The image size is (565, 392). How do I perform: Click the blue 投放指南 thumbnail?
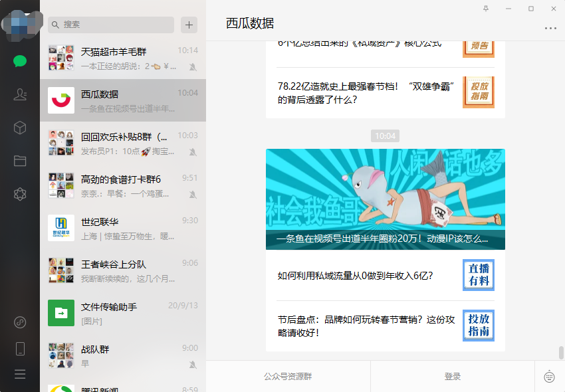tap(479, 326)
